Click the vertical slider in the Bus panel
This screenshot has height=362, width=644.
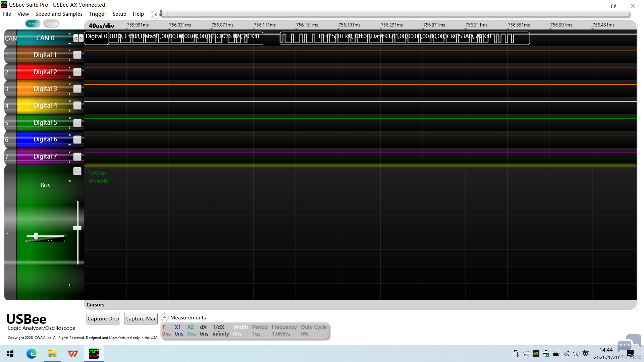coord(77,232)
